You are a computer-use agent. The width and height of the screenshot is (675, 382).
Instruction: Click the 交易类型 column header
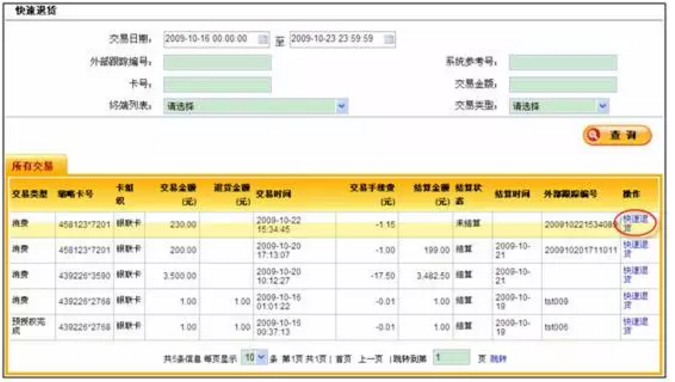tap(29, 194)
